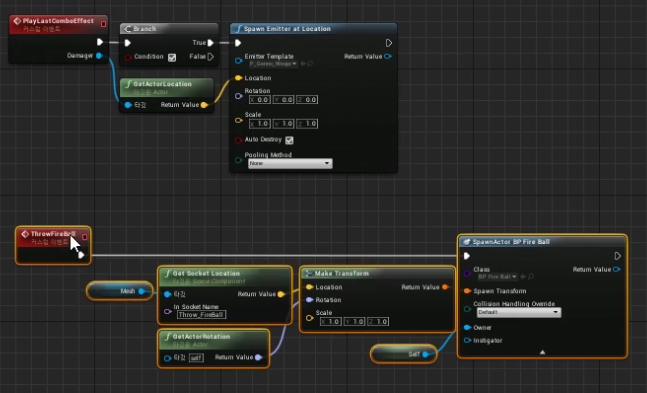Click the Spawn Emitter Rotation input pin
647x393 pixels.
point(238,96)
